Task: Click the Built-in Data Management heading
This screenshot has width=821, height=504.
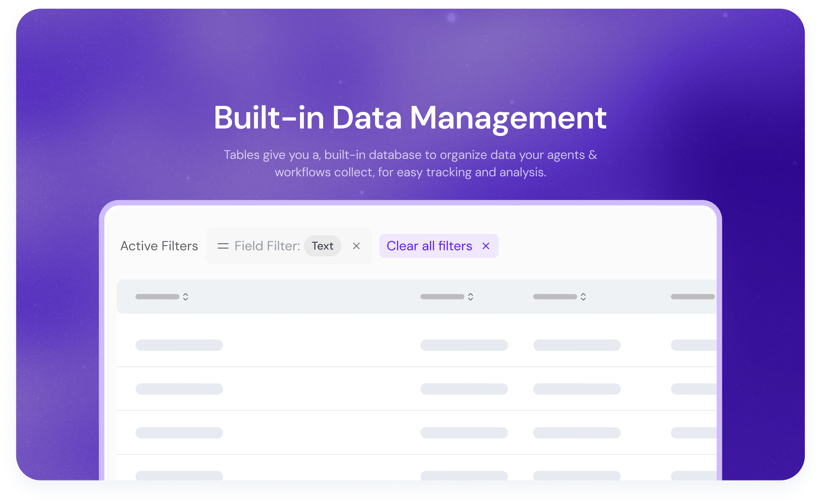Action: [410, 117]
